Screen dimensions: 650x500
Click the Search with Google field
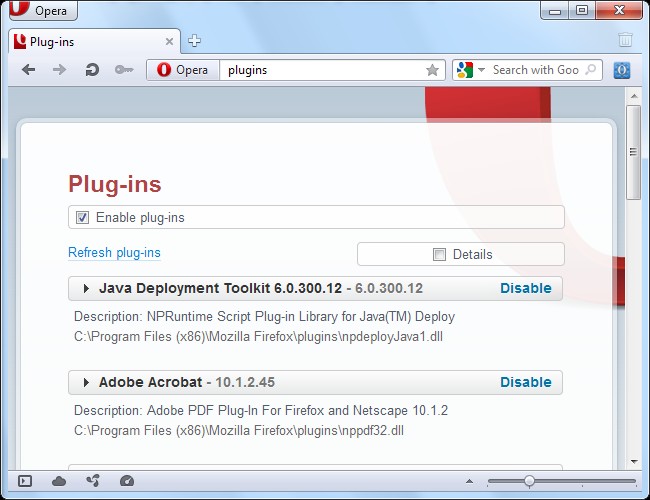point(536,70)
